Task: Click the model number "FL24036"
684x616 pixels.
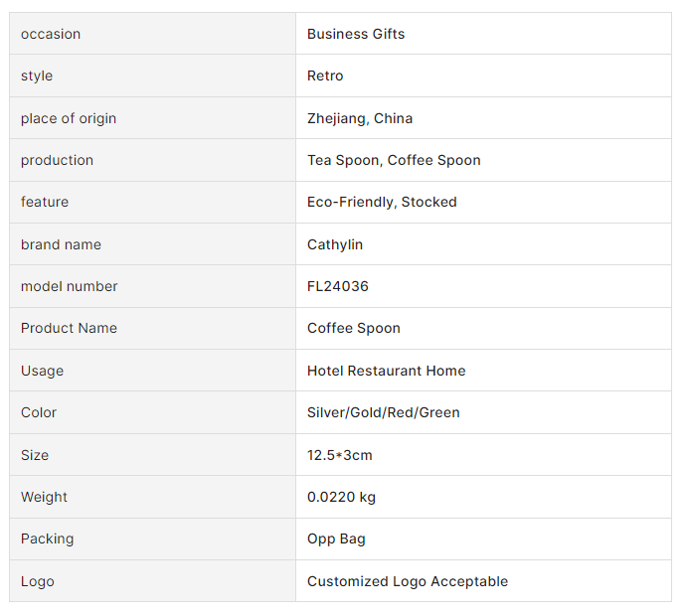Action: [x=338, y=286]
